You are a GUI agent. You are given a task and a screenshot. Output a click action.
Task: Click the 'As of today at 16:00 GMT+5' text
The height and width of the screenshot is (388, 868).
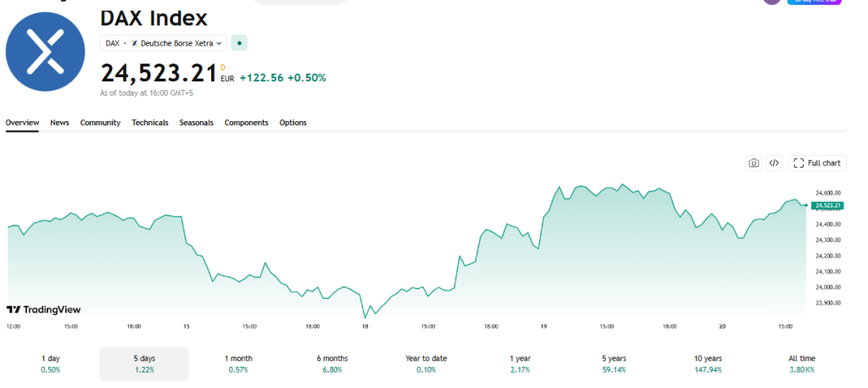coord(146,93)
